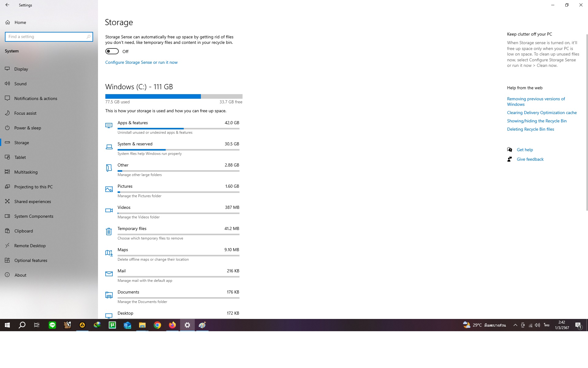Open Firefox from the taskbar
Viewport: 588px width, 368px height.
tap(172, 325)
